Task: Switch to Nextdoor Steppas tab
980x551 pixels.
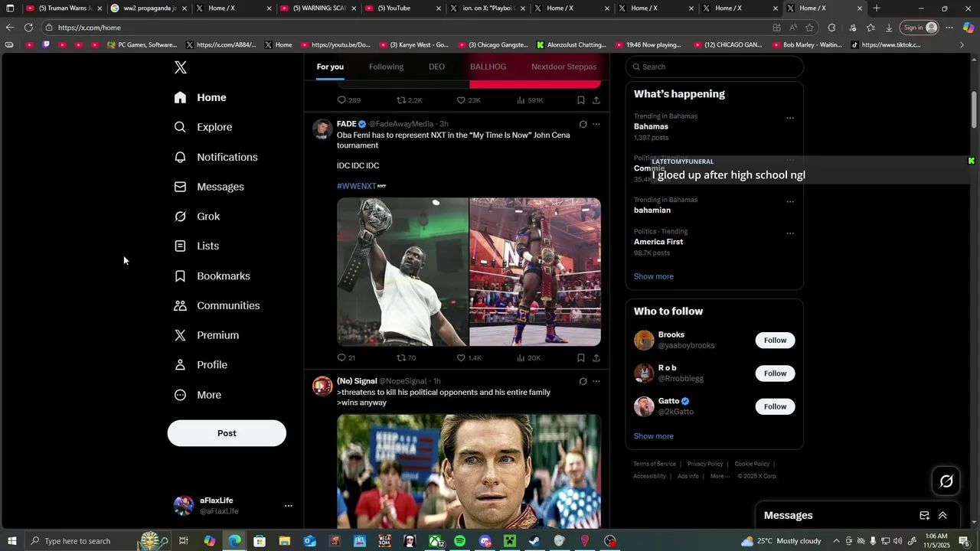Action: [563, 67]
